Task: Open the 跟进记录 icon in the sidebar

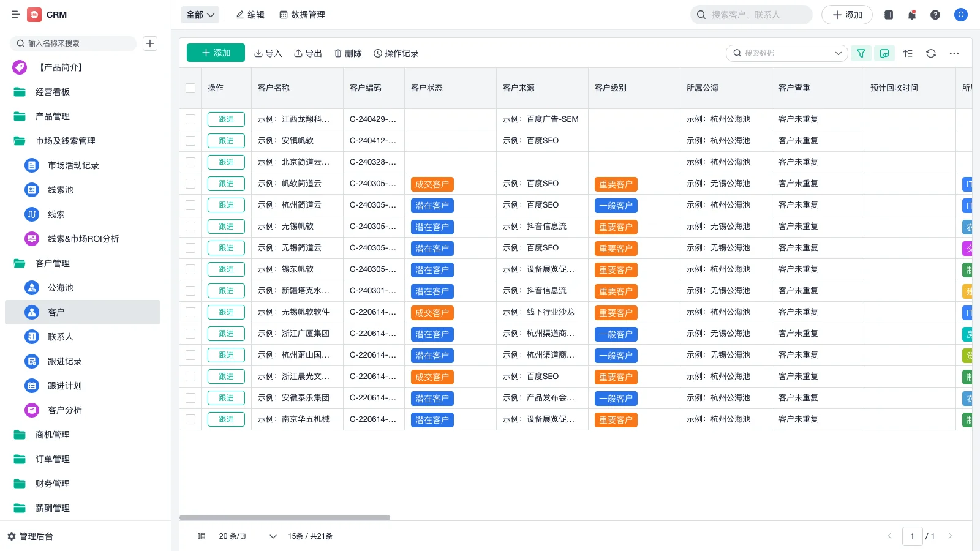Action: click(x=32, y=361)
